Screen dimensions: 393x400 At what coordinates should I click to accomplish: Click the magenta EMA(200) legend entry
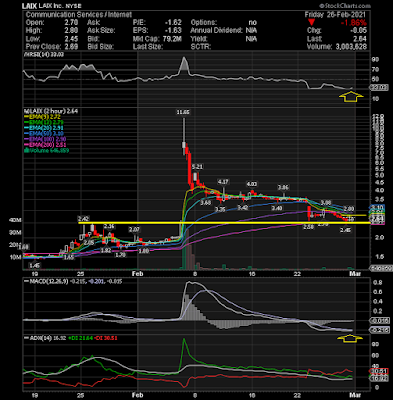(44, 145)
